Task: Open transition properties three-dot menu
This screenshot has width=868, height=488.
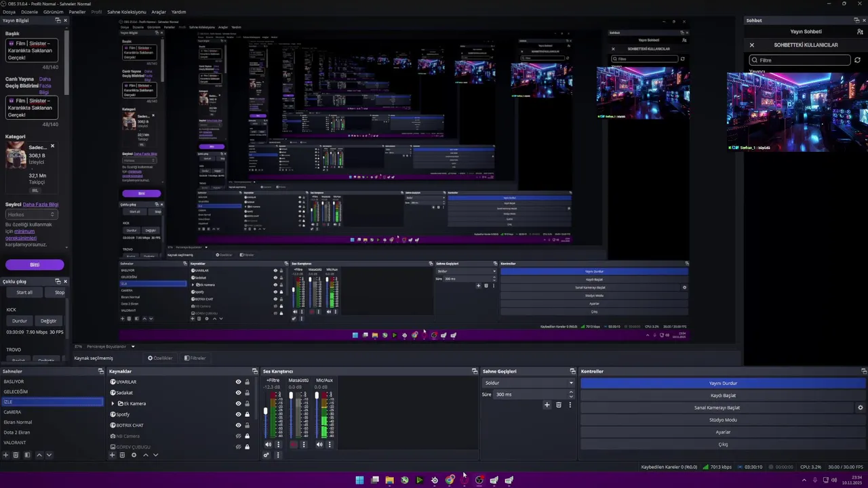Action: [570, 405]
